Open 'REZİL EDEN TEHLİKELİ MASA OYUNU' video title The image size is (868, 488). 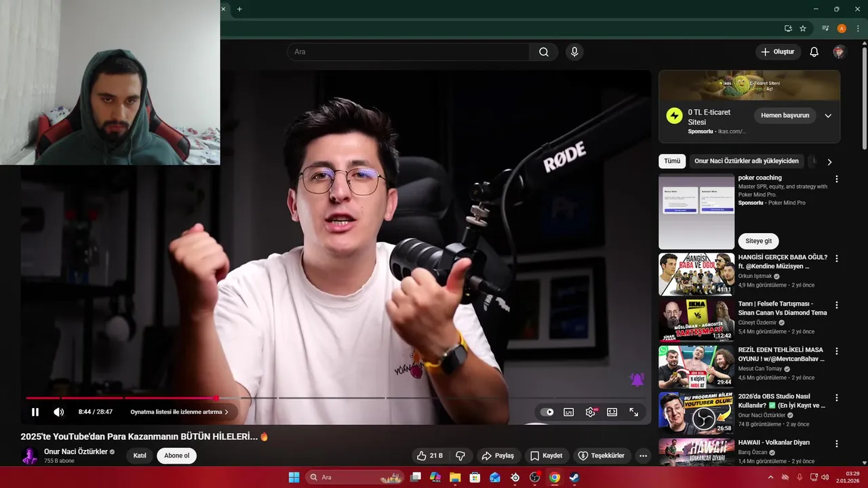pyautogui.click(x=781, y=354)
